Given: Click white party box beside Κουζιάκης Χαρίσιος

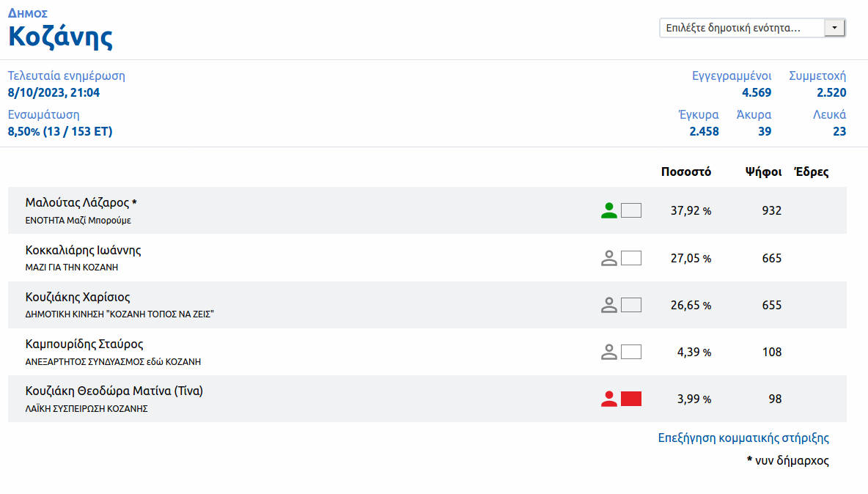Looking at the screenshot, I should pos(631,305).
